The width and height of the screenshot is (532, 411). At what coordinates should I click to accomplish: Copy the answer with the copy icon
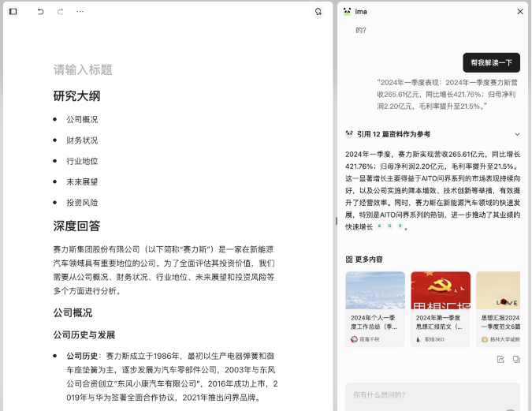click(516, 359)
